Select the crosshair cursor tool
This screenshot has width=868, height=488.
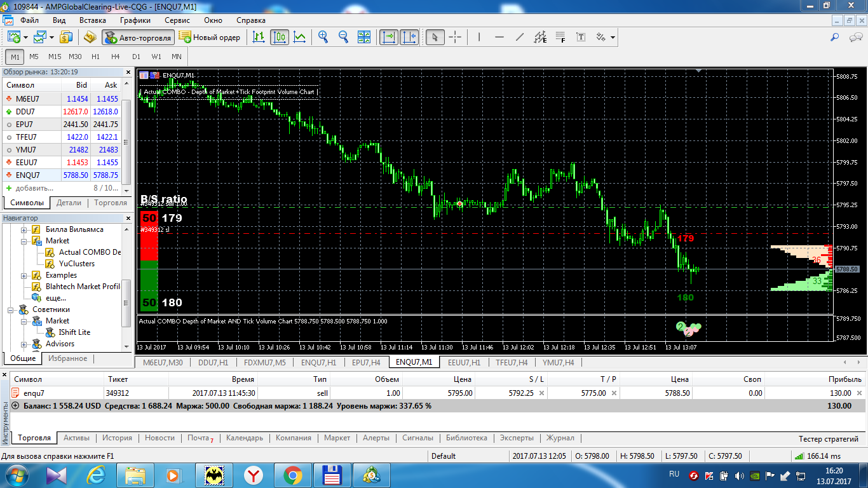point(455,37)
